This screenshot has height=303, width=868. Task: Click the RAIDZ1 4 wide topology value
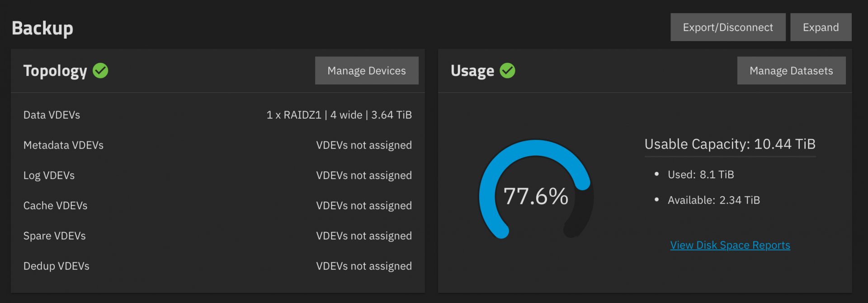(339, 115)
